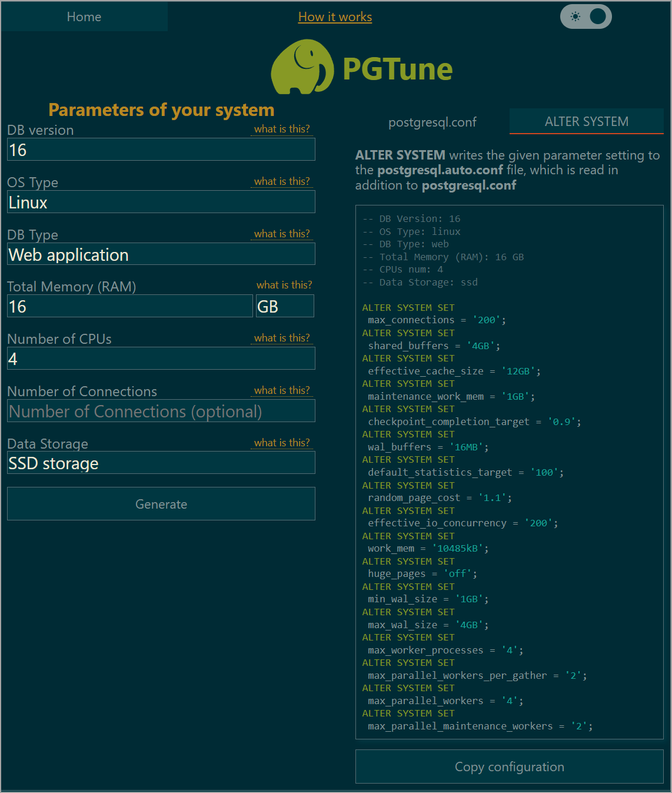Open 'what is this?' for DB version
Image resolution: width=672 pixels, height=793 pixels.
(282, 129)
